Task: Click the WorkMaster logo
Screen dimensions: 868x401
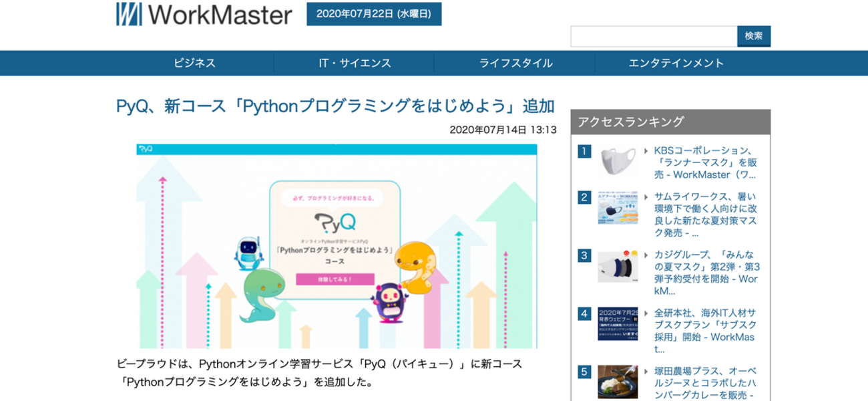Action: tap(204, 14)
